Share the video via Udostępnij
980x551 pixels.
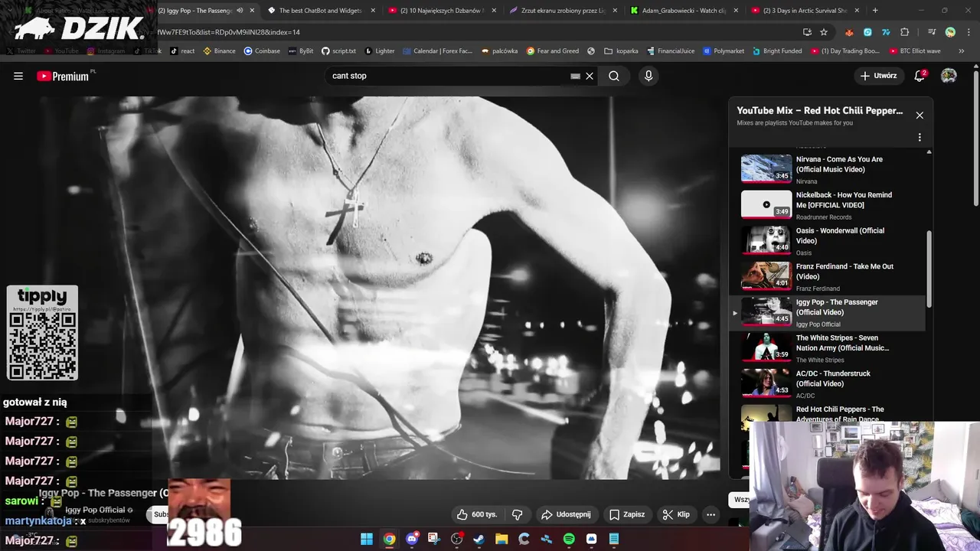(566, 514)
